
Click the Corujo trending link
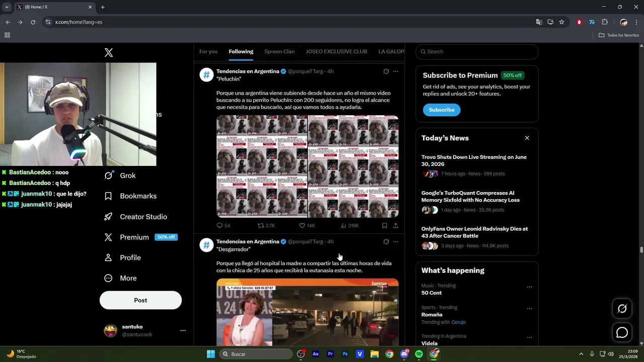458,322
